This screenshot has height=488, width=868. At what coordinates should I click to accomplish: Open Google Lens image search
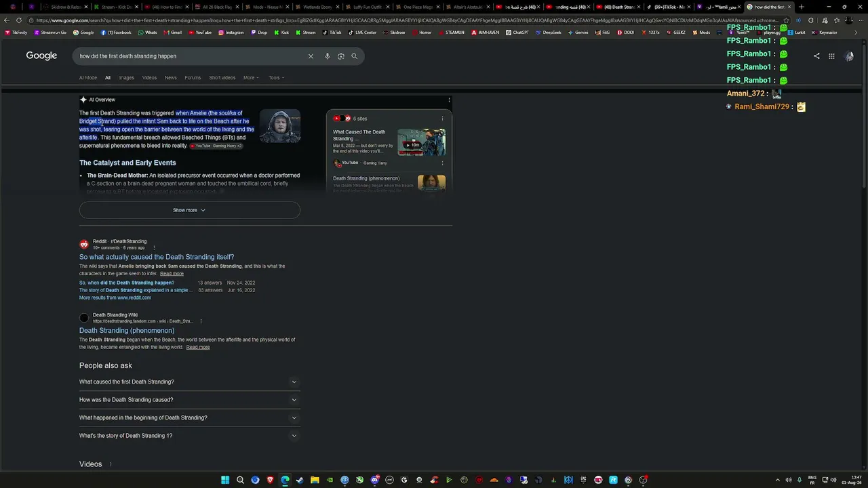click(340, 56)
